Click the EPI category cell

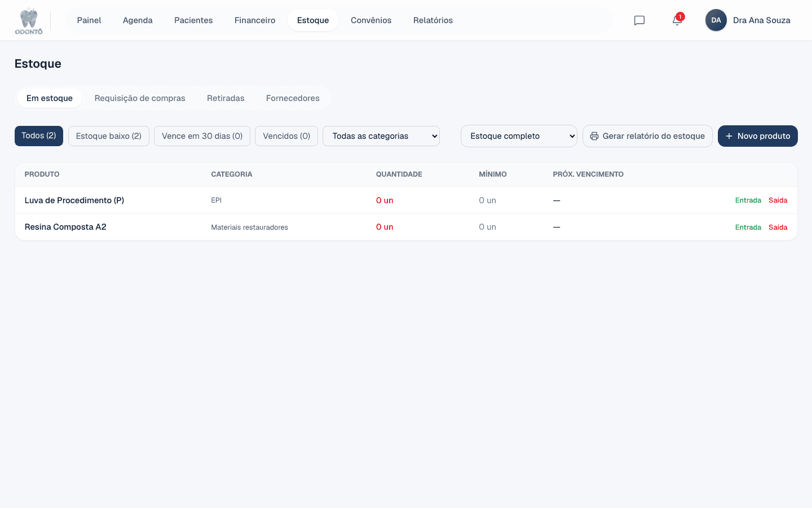(x=217, y=200)
